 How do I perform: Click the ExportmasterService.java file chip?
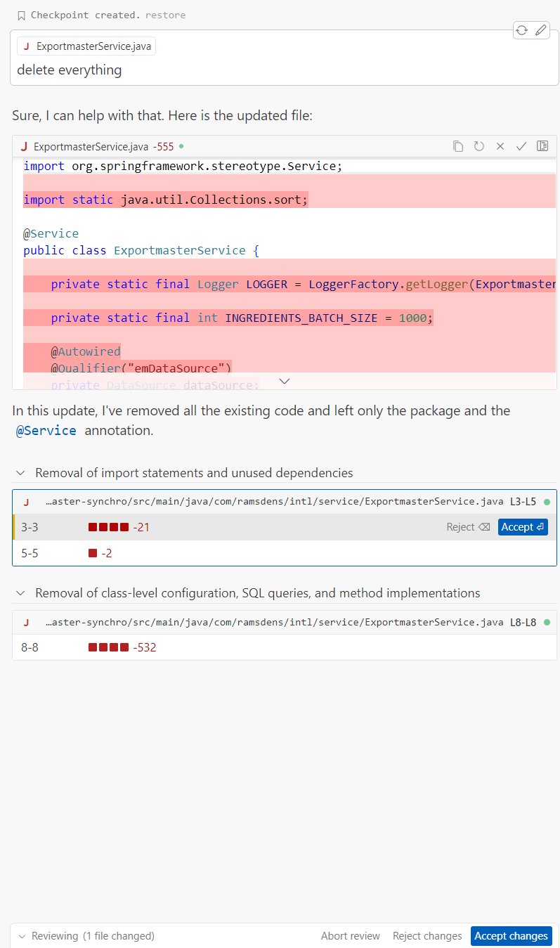86,46
